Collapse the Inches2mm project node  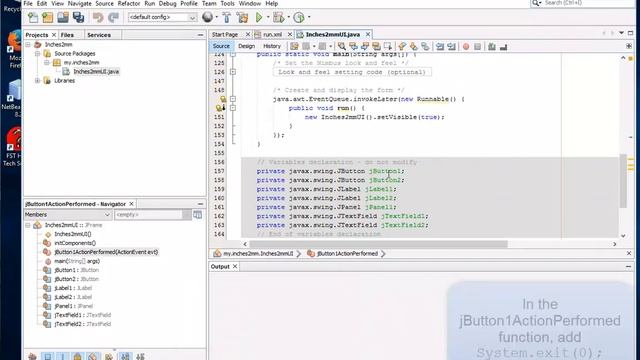28,44
